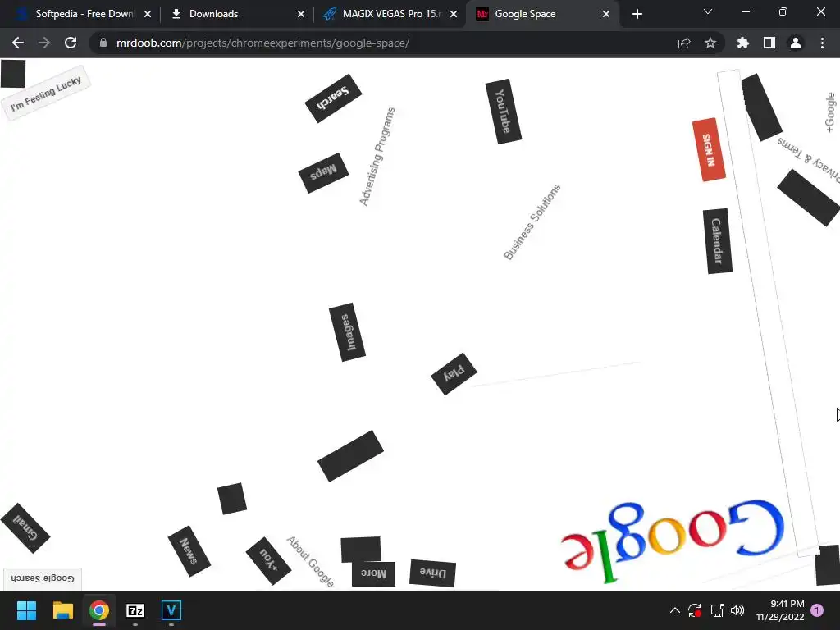Open 7-Zip from the taskbar
Screen dimensions: 840x630
(x=135, y=610)
